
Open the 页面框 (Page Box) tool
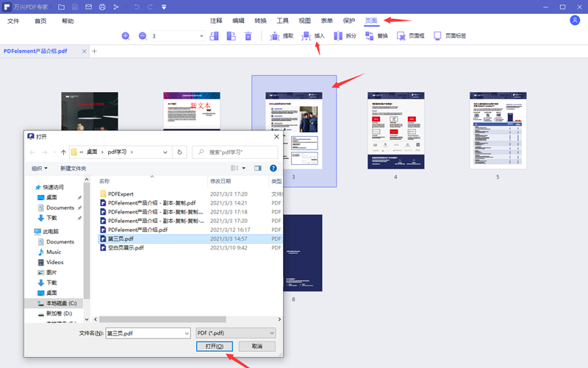[x=410, y=35]
